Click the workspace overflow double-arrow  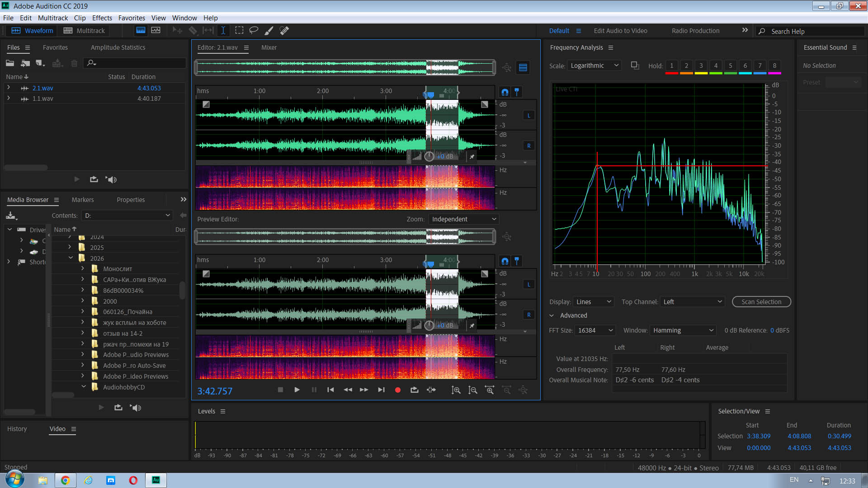pos(745,30)
